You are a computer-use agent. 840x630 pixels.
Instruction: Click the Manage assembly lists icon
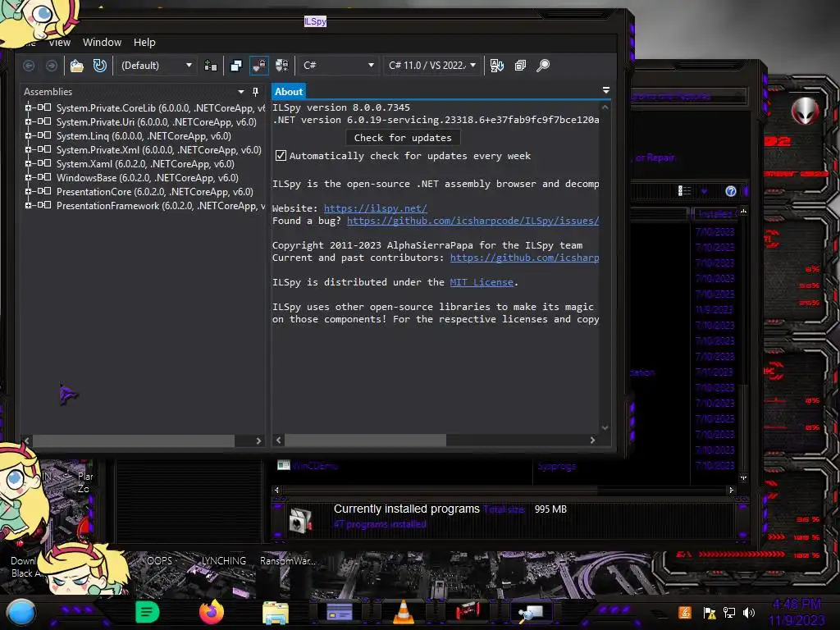point(211,66)
